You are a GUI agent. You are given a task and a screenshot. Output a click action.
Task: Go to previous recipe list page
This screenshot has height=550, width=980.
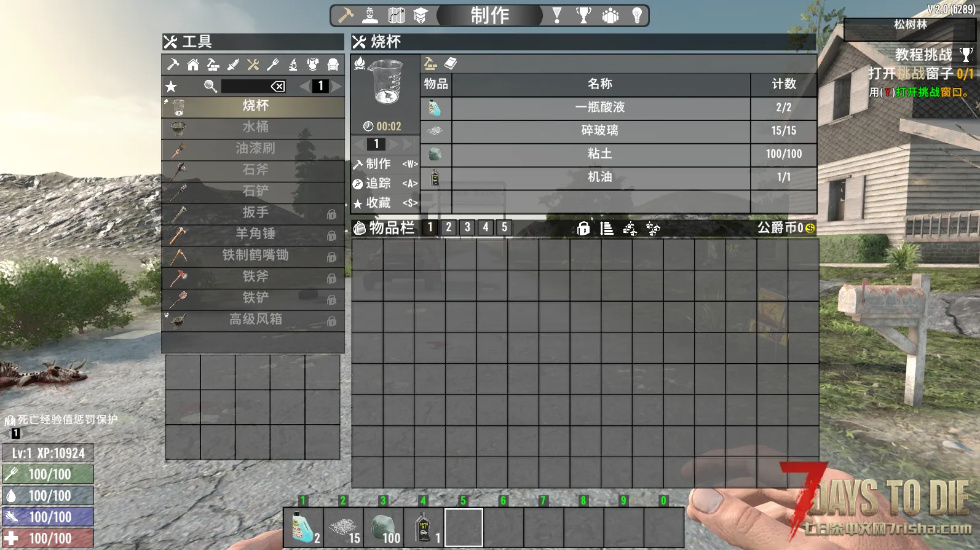click(304, 86)
